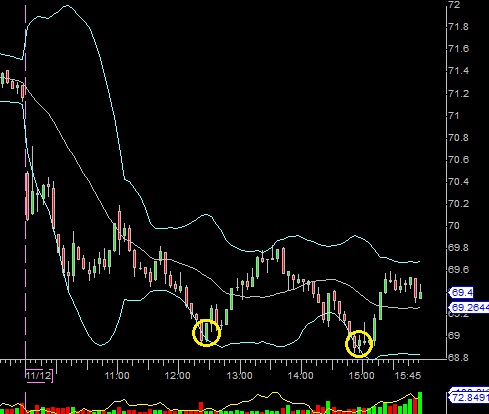This screenshot has width=489, height=414.
Task: Click the 70.4 price axis label
Action: coord(459,181)
